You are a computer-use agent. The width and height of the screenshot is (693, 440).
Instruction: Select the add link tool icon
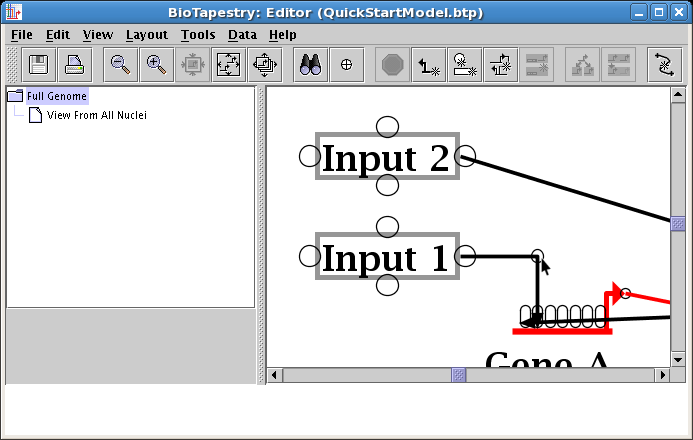(429, 64)
